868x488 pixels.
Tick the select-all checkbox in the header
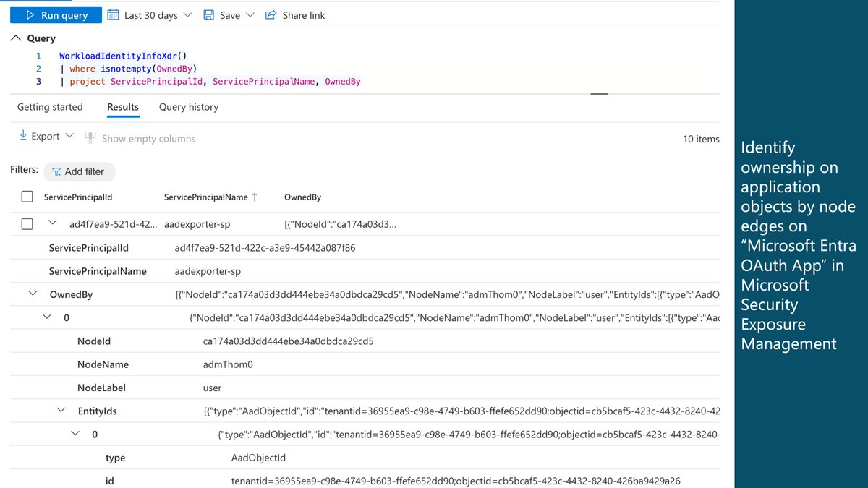pyautogui.click(x=27, y=197)
